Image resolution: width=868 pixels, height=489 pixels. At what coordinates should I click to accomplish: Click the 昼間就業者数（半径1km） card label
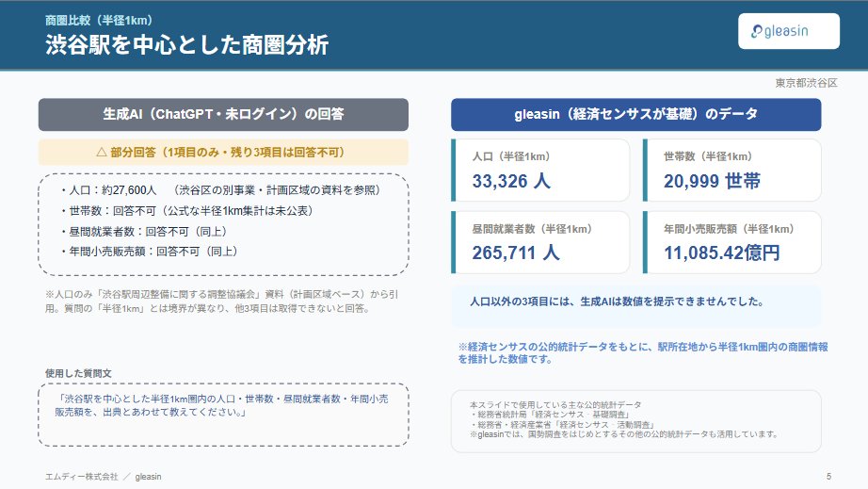tap(532, 229)
